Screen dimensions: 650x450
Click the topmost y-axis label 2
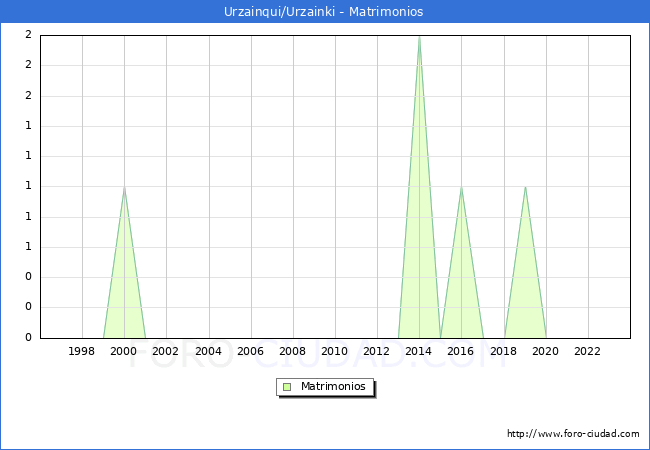click(28, 35)
